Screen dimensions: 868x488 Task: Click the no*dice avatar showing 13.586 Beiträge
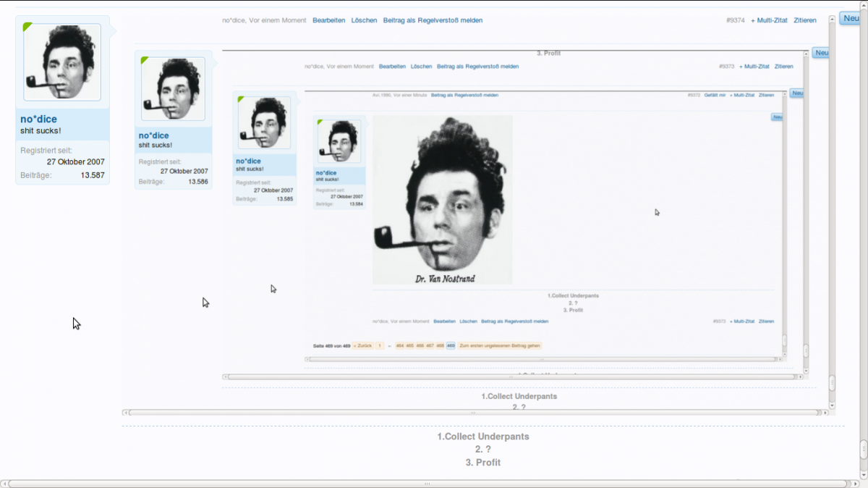(x=173, y=89)
